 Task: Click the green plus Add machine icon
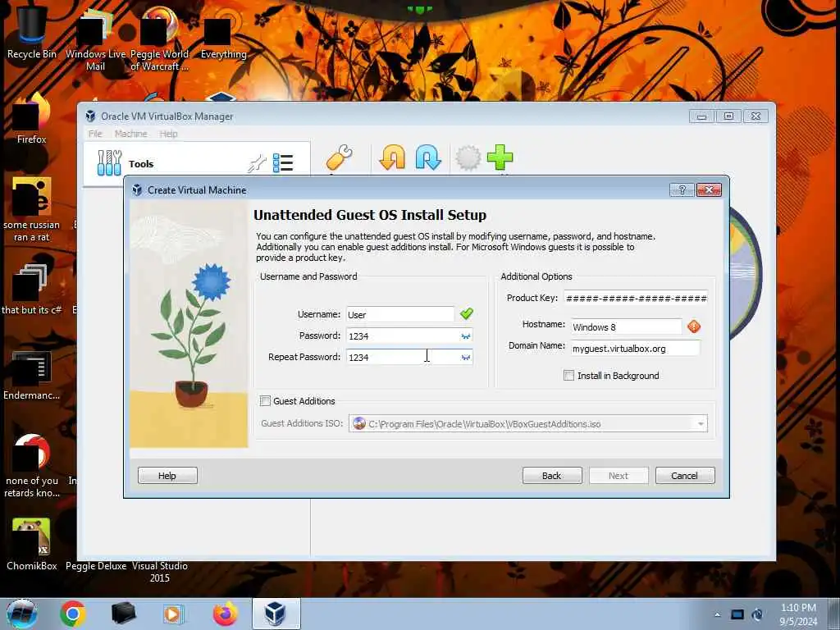point(500,158)
